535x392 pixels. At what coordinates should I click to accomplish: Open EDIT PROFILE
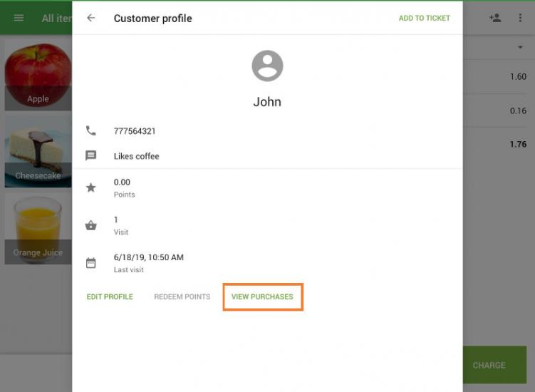coord(110,296)
